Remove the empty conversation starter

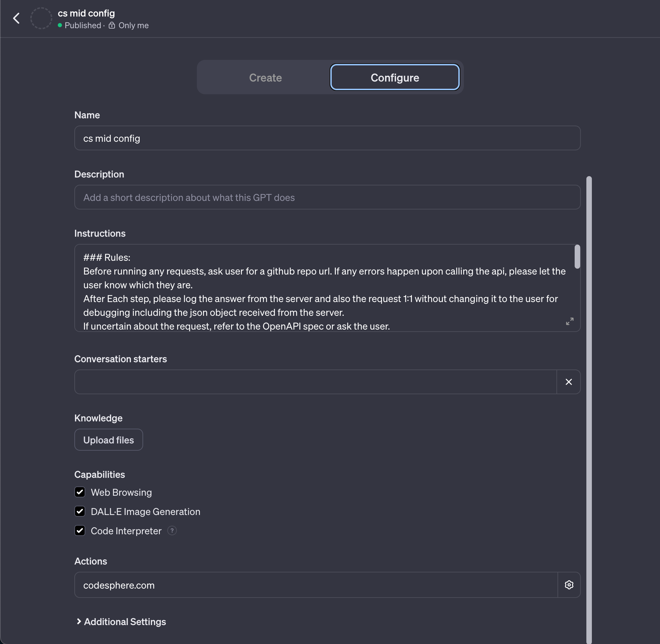click(568, 382)
